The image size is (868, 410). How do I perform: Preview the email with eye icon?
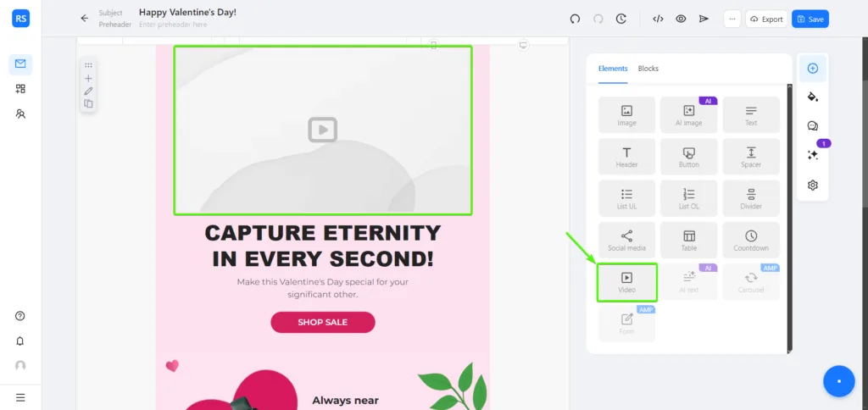tap(681, 19)
